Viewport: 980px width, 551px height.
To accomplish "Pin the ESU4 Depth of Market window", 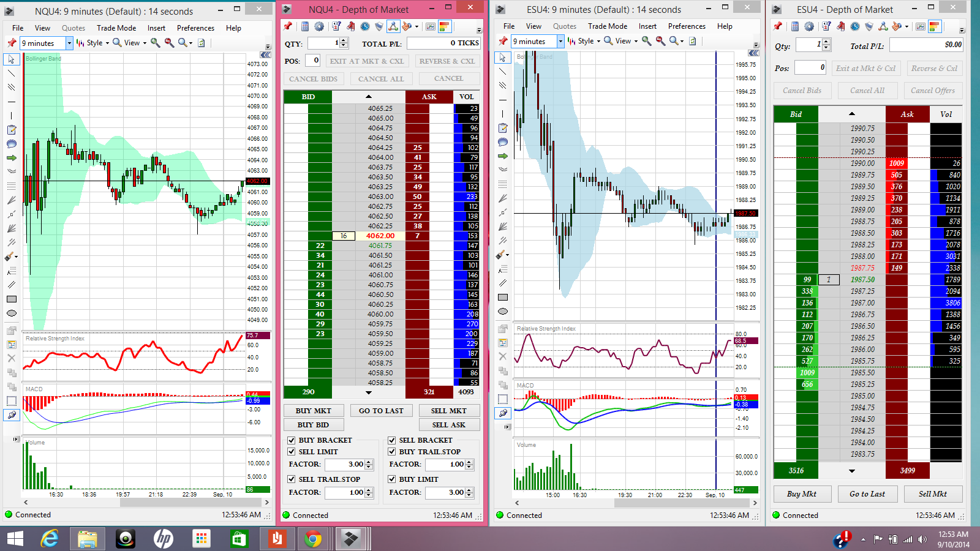I will coord(778,26).
